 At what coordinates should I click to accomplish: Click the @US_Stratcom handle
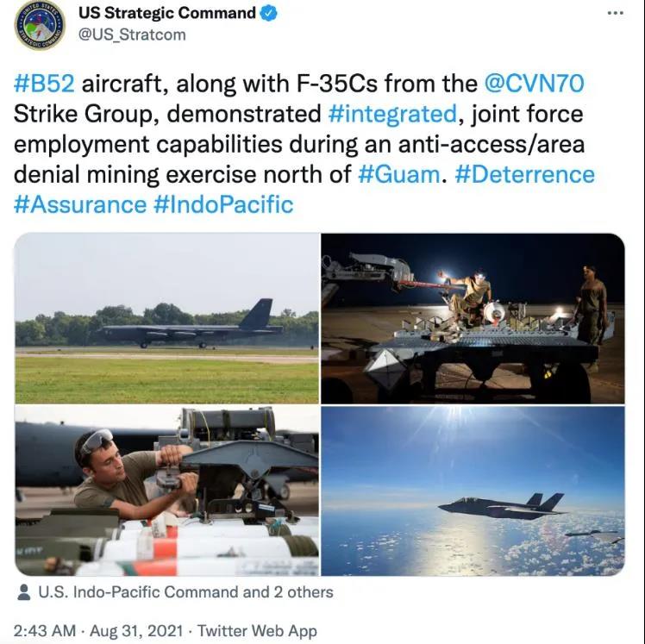coord(131,35)
